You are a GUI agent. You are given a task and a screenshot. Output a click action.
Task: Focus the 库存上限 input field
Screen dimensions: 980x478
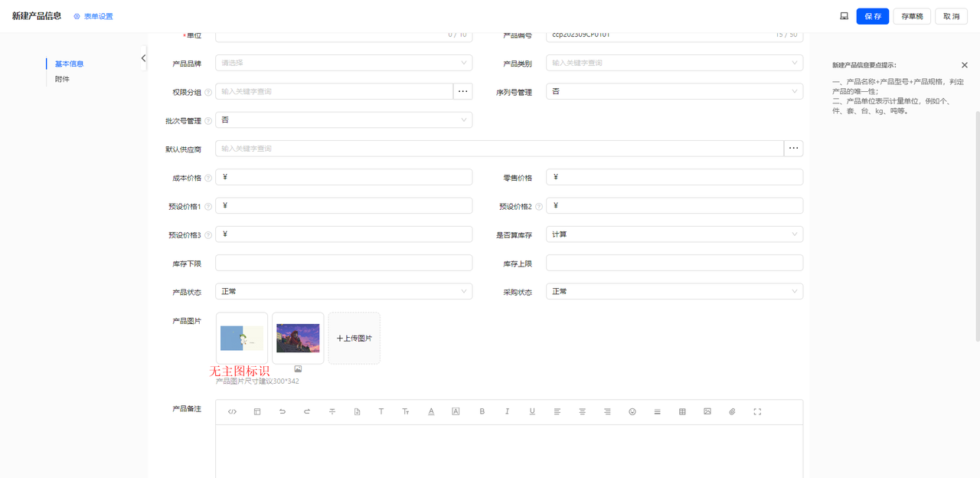tap(675, 263)
